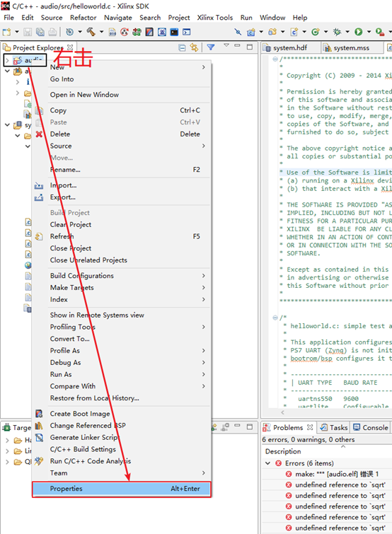Click the Search menu

[150, 18]
